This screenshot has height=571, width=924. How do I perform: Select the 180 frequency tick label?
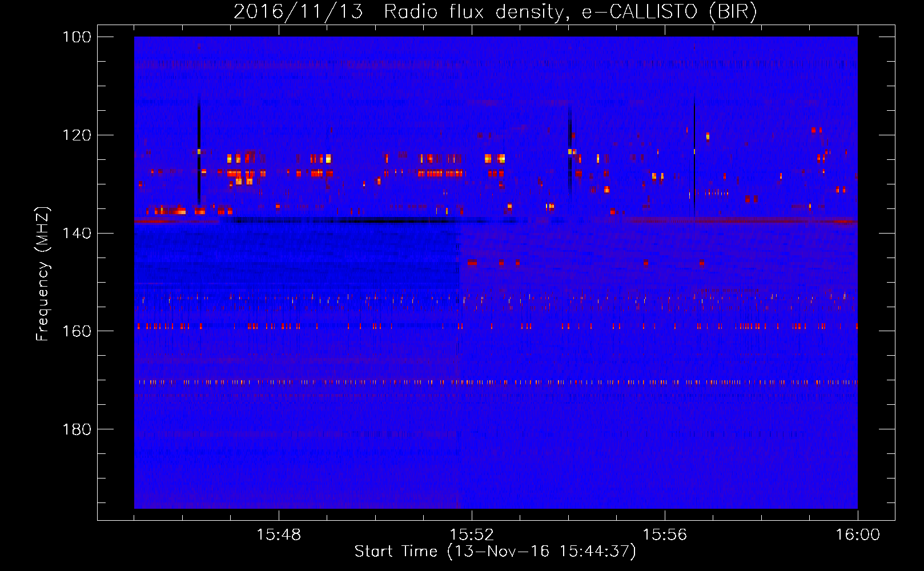(x=78, y=429)
